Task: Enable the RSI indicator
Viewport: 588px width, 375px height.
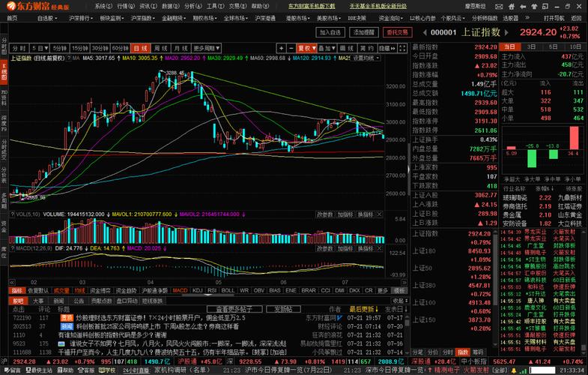Action: (212, 290)
